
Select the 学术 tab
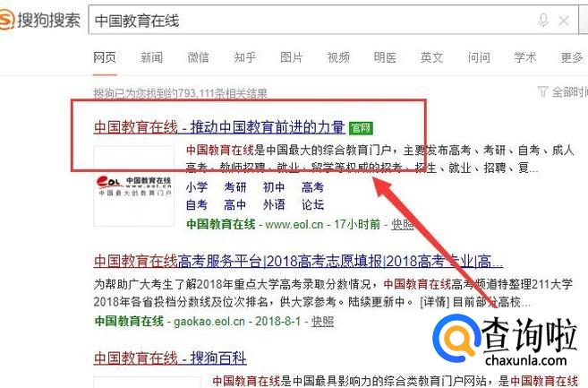[x=525, y=57]
